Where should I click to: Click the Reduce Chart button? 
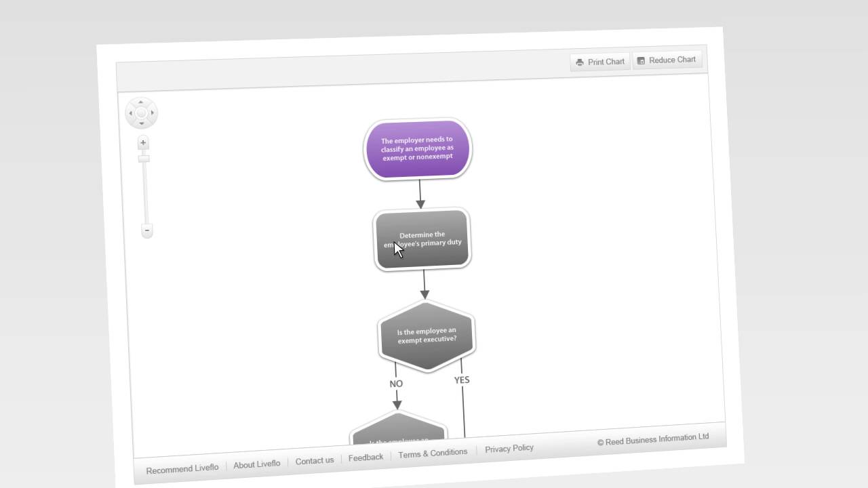[x=667, y=60]
